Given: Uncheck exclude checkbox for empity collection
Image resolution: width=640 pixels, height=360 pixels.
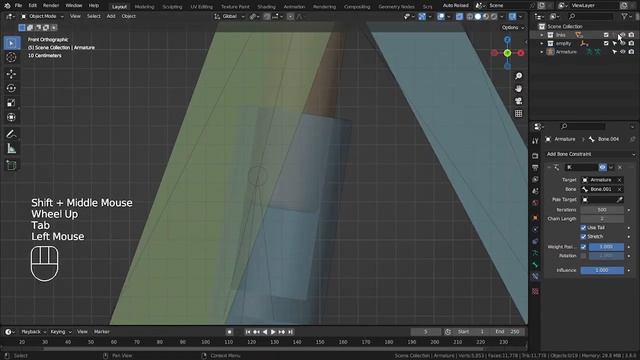Looking at the screenshot, I should click(606, 43).
